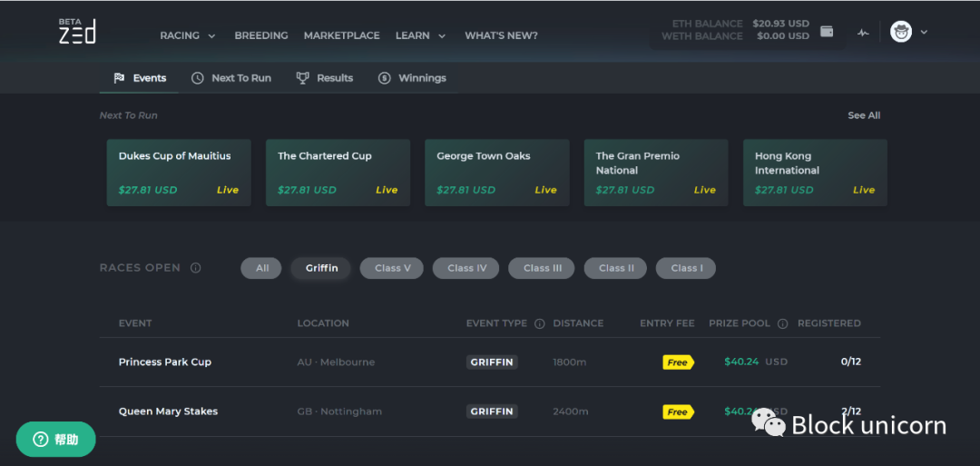Click AU · Melbourne location
This screenshot has width=980, height=466.
pyautogui.click(x=337, y=362)
